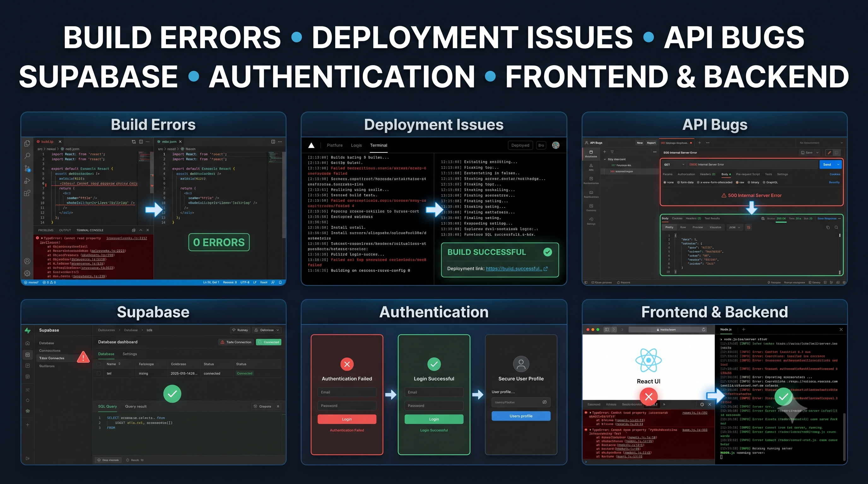Open the GET method dropdown
Image resolution: width=868 pixels, height=484 pixels.
click(674, 164)
